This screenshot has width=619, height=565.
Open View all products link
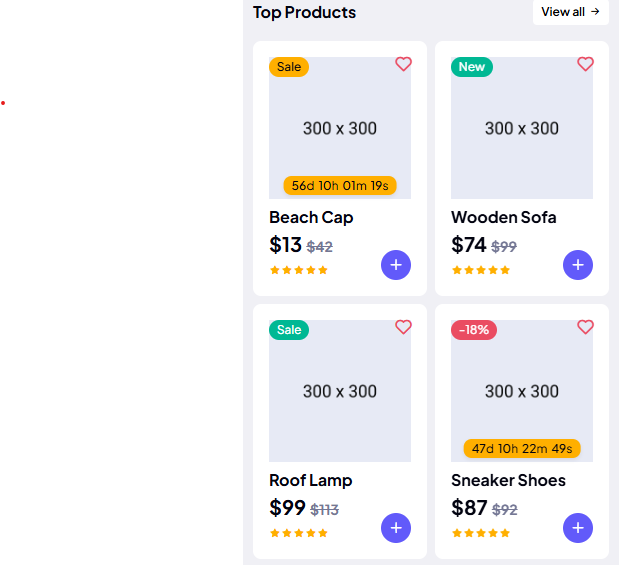coord(570,12)
